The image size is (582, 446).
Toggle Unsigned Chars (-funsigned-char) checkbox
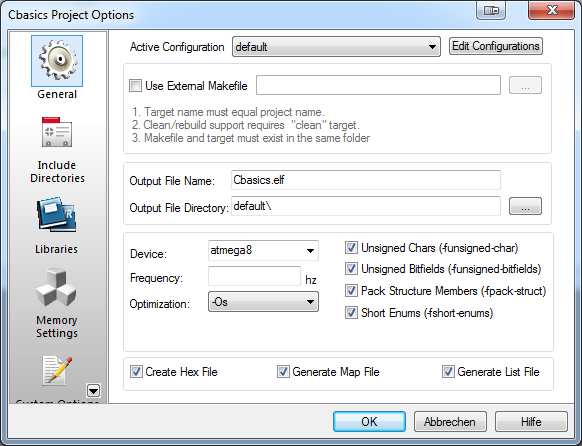click(351, 248)
